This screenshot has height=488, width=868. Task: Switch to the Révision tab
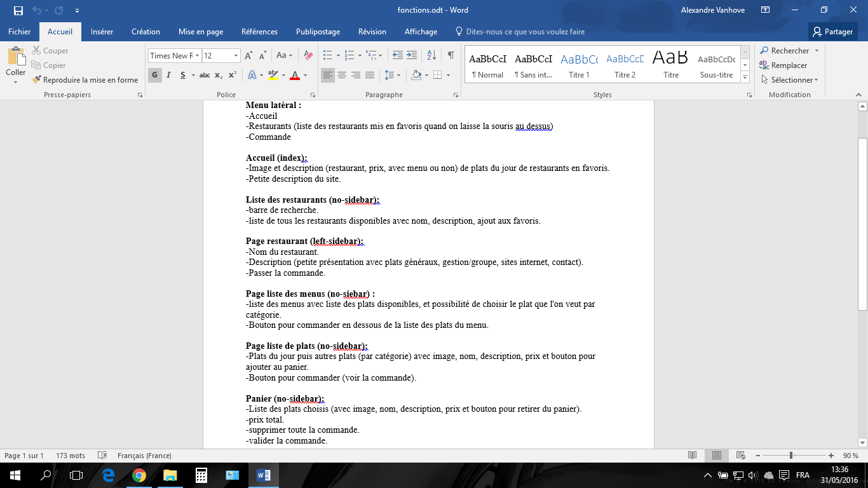point(372,31)
